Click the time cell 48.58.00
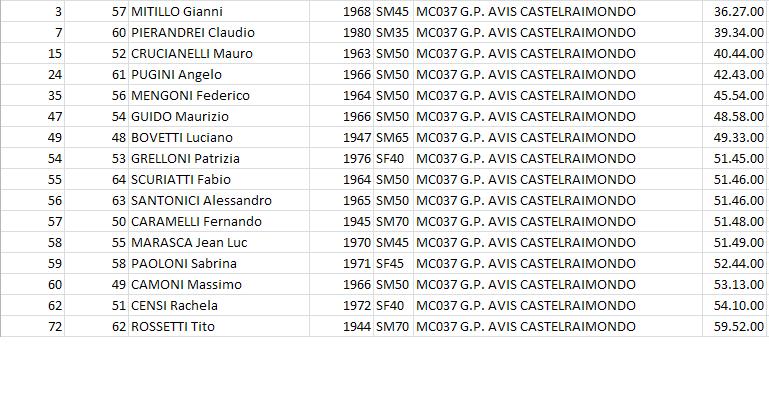Image resolution: width=769 pixels, height=396 pixels. (x=735, y=116)
